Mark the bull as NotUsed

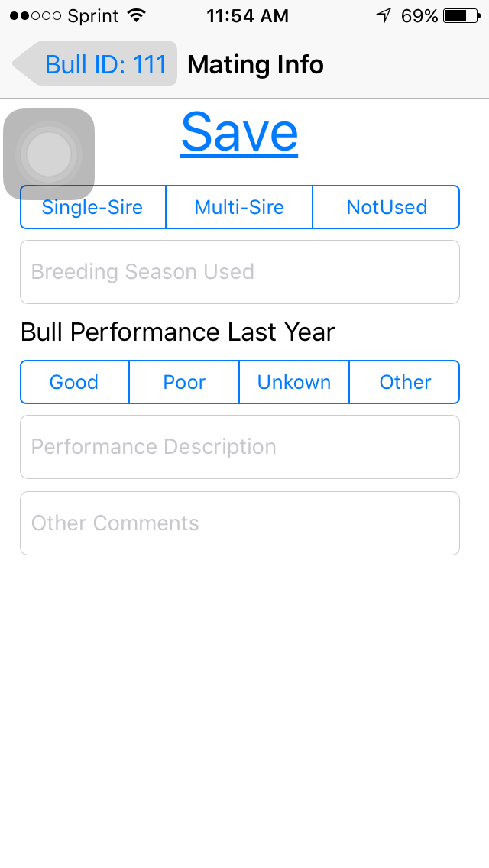click(387, 207)
